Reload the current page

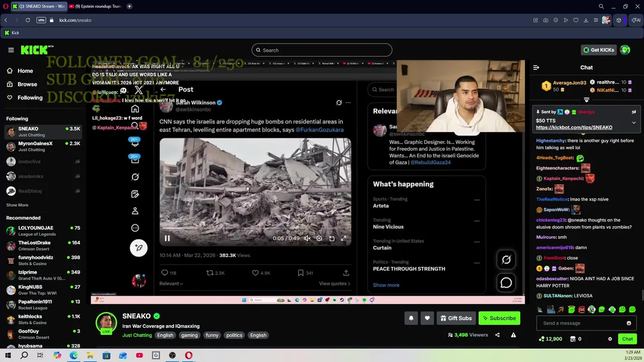(28, 20)
